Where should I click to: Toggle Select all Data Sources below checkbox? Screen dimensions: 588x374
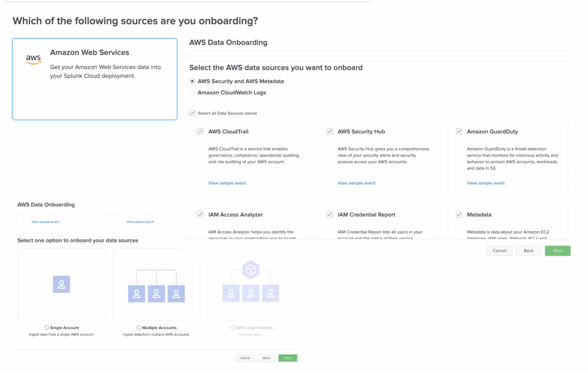[193, 113]
